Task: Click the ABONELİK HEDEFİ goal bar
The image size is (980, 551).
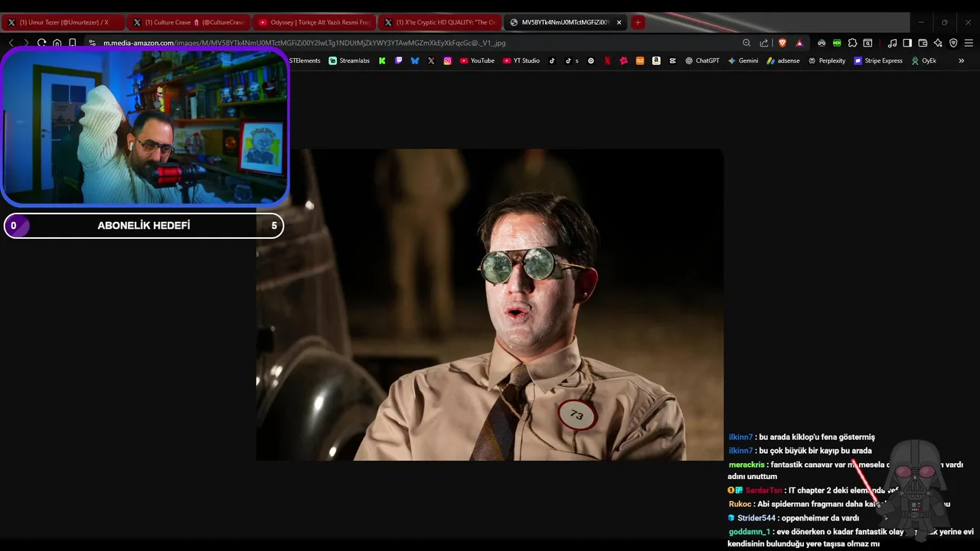Action: 144,226
